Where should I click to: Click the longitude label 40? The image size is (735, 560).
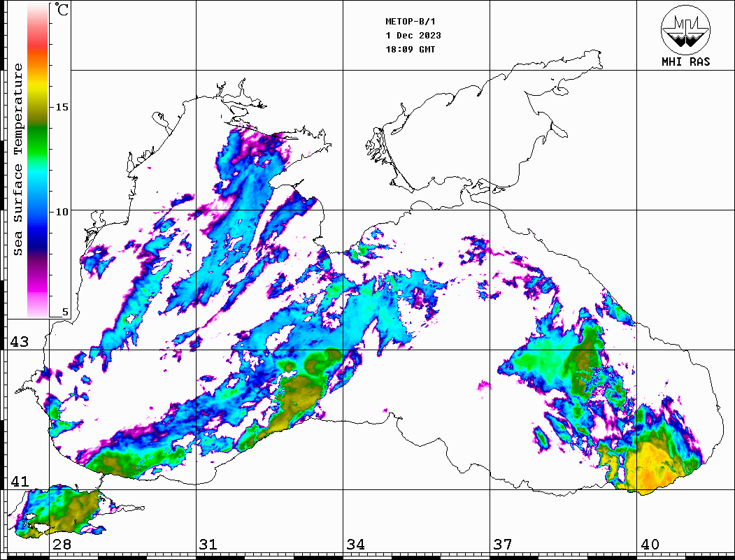(650, 544)
